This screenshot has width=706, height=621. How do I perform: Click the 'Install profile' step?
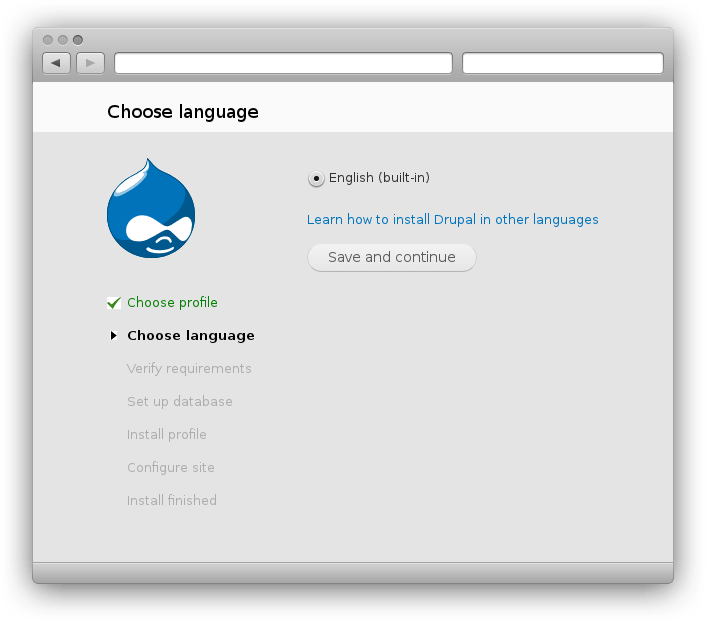tap(167, 435)
